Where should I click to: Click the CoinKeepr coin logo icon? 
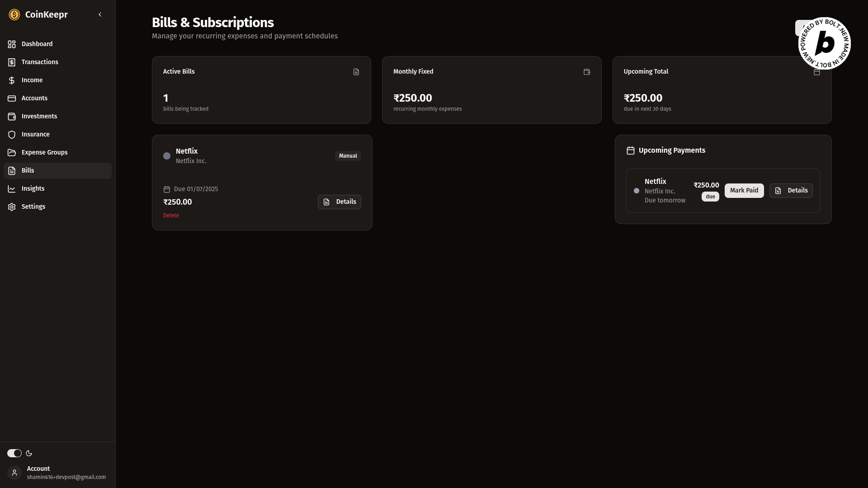tap(14, 15)
